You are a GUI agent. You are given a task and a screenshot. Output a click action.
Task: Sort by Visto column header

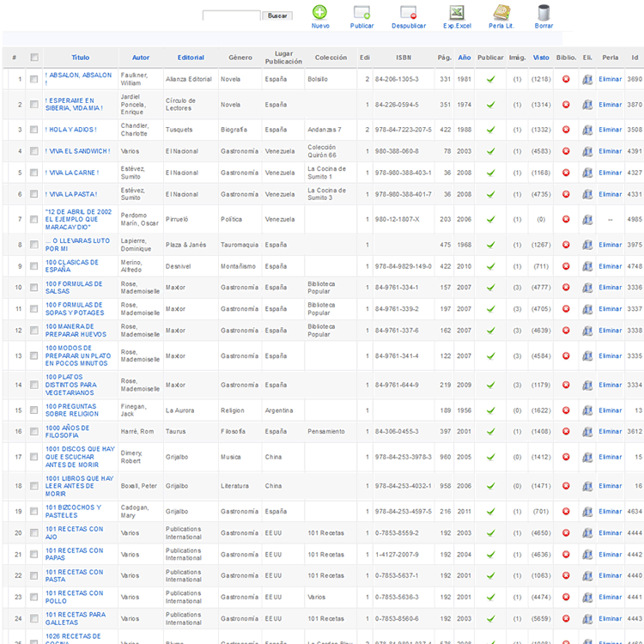[541, 58]
